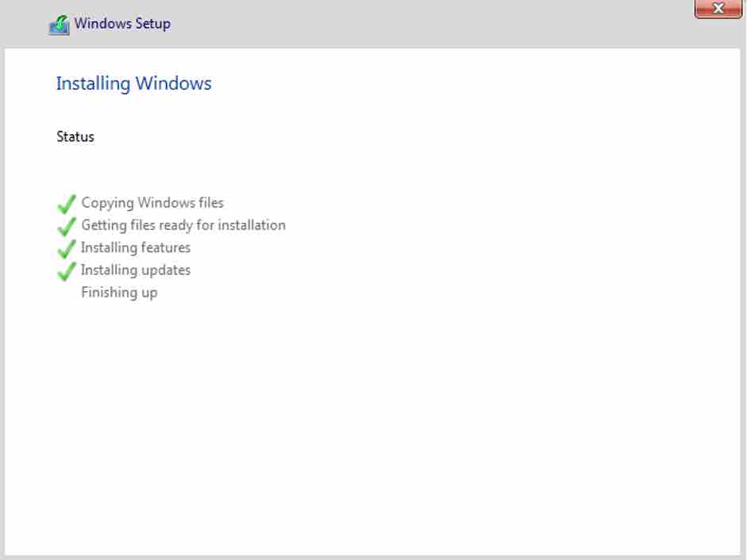Screen dimensions: 747x560
Task: Select the Copying Windows files step text
Action: pyautogui.click(x=152, y=203)
